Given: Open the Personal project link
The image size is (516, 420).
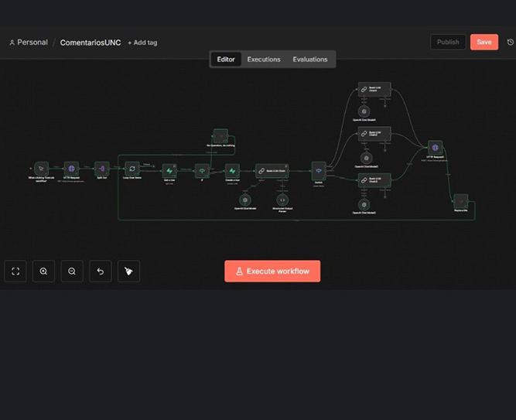Looking at the screenshot, I should click(x=29, y=43).
